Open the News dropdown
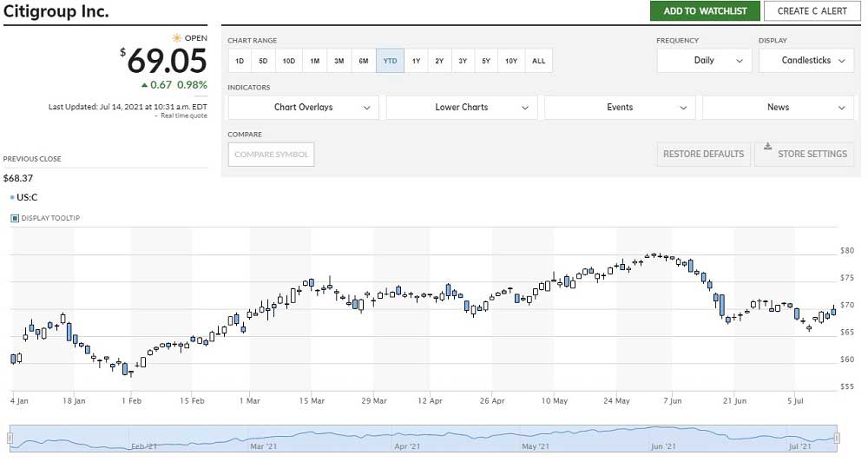Screen dimensions: 868x462 (778, 108)
